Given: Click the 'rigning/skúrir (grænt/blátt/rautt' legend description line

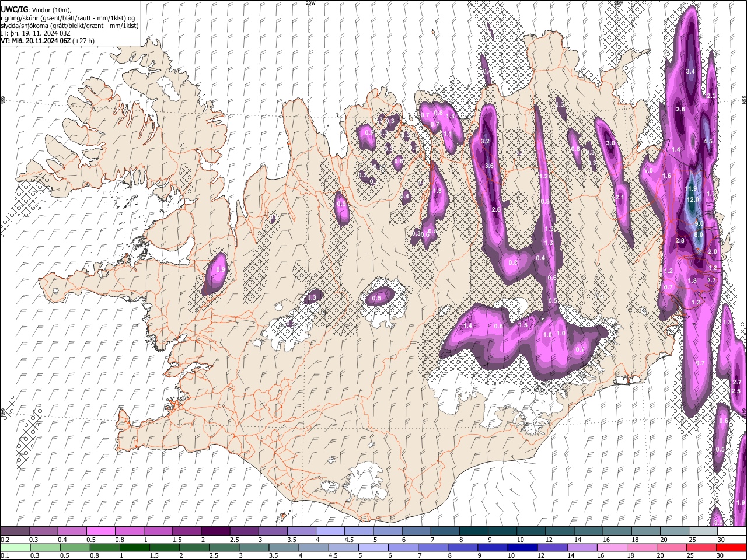Looking at the screenshot, I should (68, 17).
